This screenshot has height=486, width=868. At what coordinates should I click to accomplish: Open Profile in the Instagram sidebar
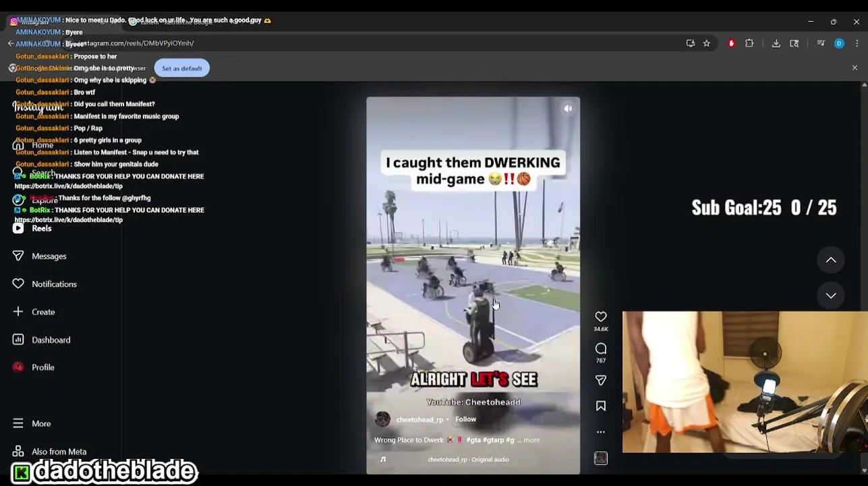point(42,367)
